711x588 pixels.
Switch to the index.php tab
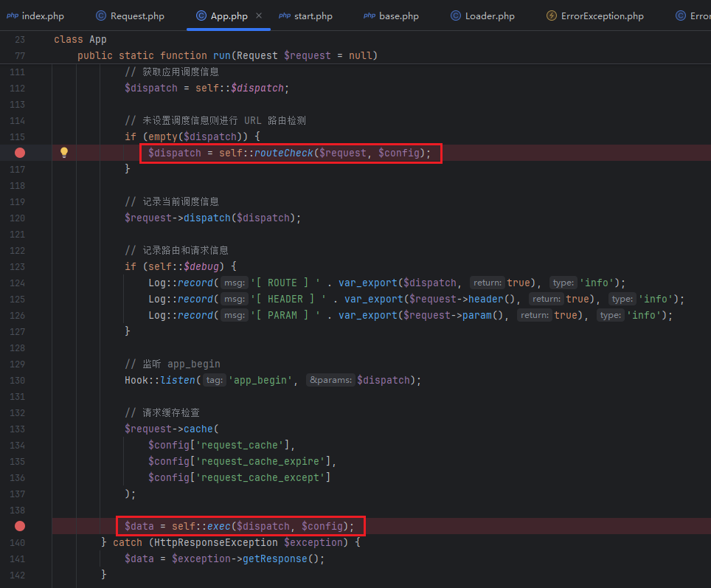click(x=35, y=16)
